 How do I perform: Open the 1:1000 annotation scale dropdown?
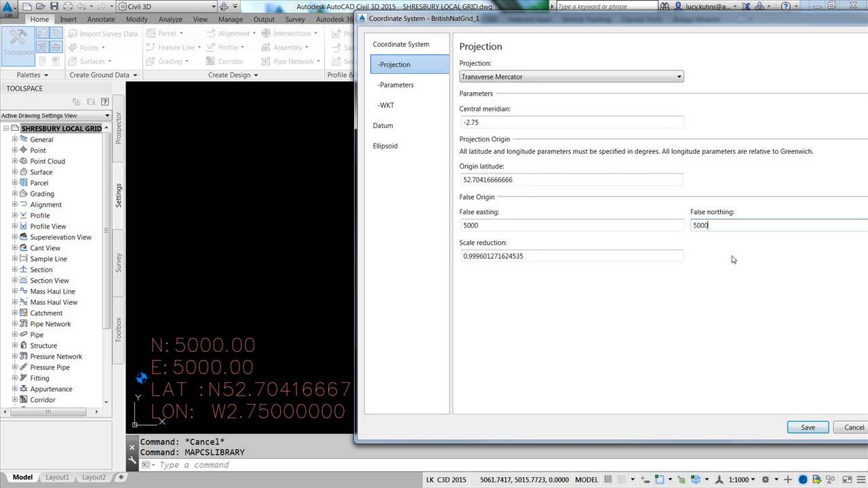(741, 479)
